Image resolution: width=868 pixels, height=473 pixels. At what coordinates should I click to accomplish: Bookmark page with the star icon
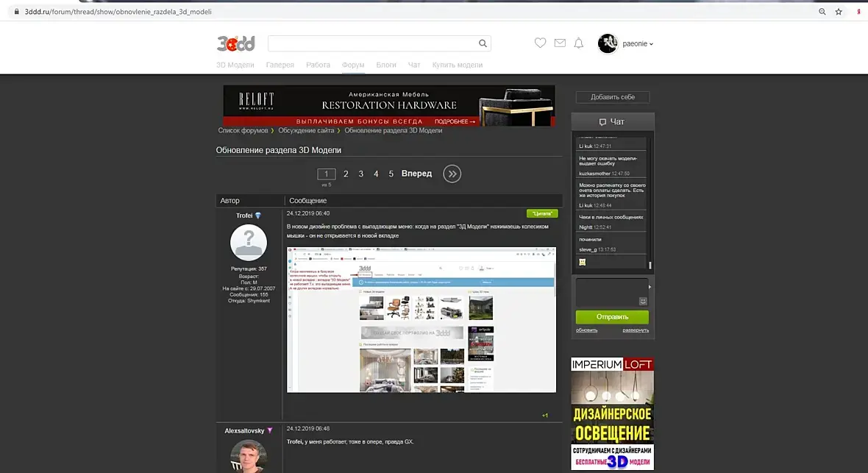(839, 12)
